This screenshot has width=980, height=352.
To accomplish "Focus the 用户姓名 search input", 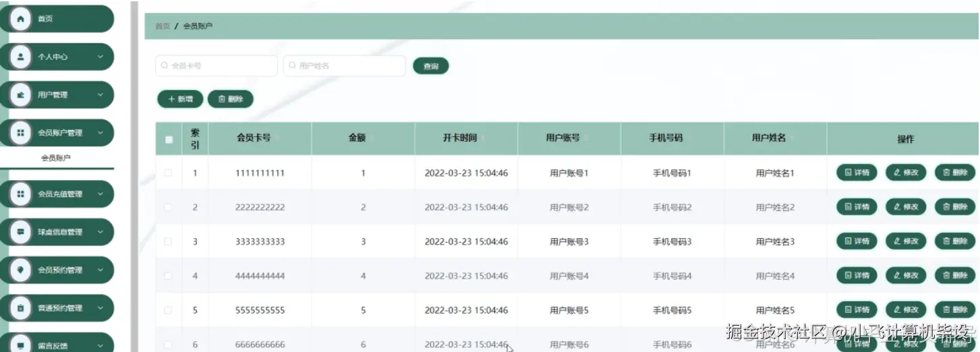I will pos(344,66).
